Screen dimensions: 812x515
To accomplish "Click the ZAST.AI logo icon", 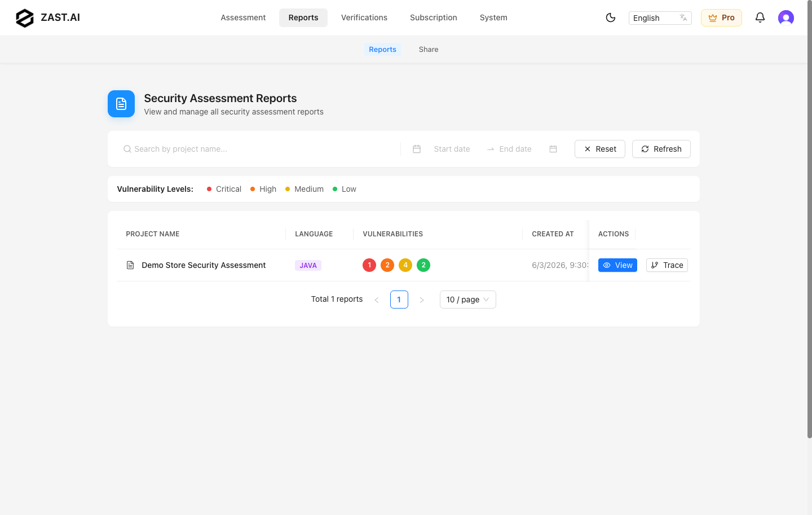I will [25, 18].
